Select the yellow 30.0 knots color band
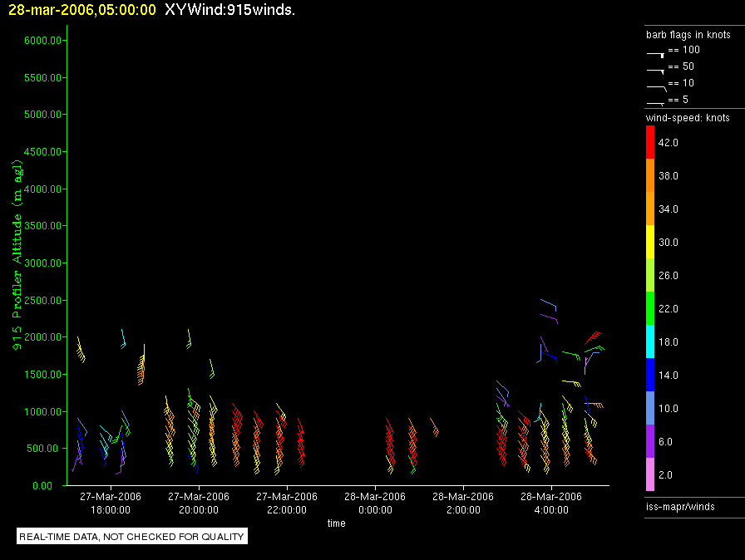745x560 pixels. click(x=650, y=242)
